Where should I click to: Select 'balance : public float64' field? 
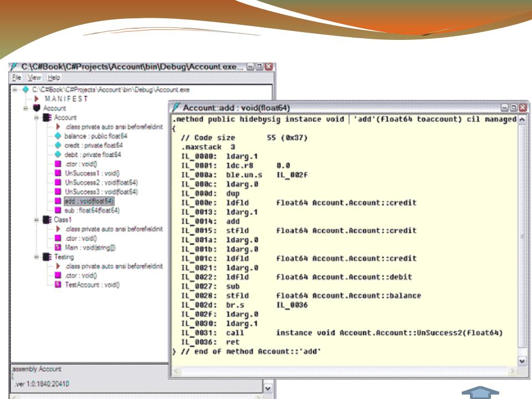tap(96, 136)
